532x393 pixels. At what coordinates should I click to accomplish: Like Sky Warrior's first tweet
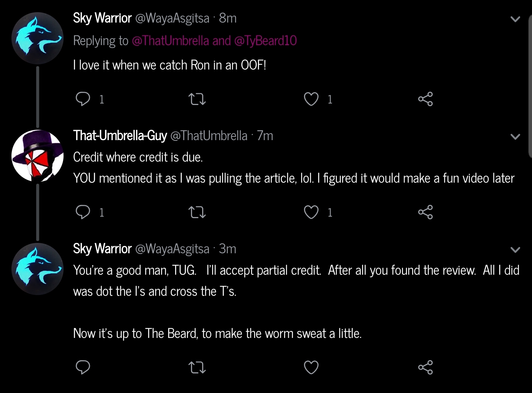pos(311,99)
